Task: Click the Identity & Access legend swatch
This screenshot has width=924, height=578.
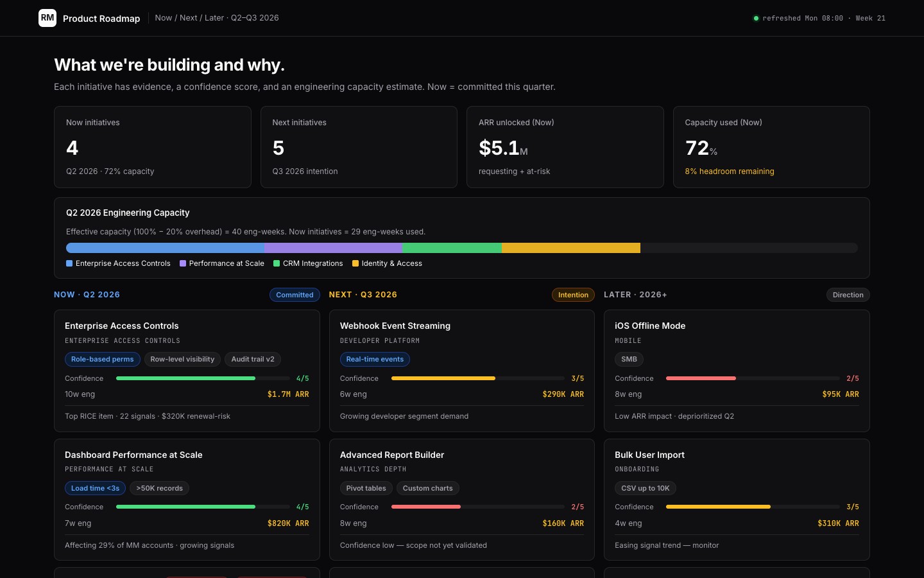Action: [355, 263]
